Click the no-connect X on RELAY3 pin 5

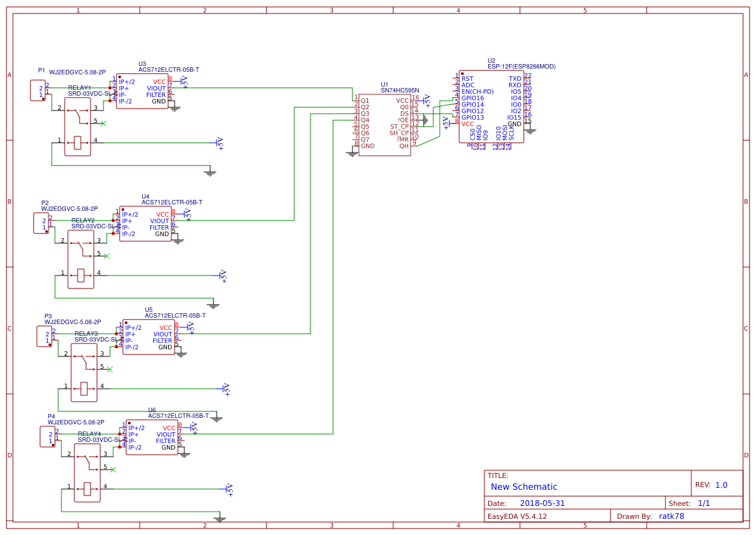coord(109,369)
